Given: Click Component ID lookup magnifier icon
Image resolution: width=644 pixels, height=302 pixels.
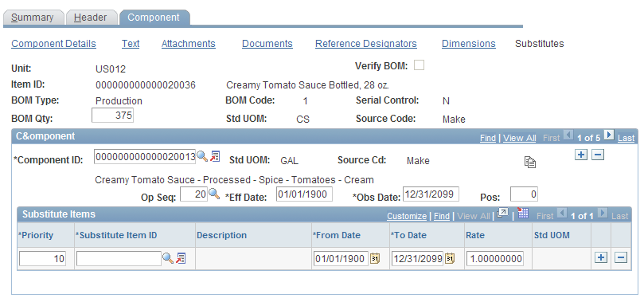Looking at the screenshot, I should (x=202, y=156).
